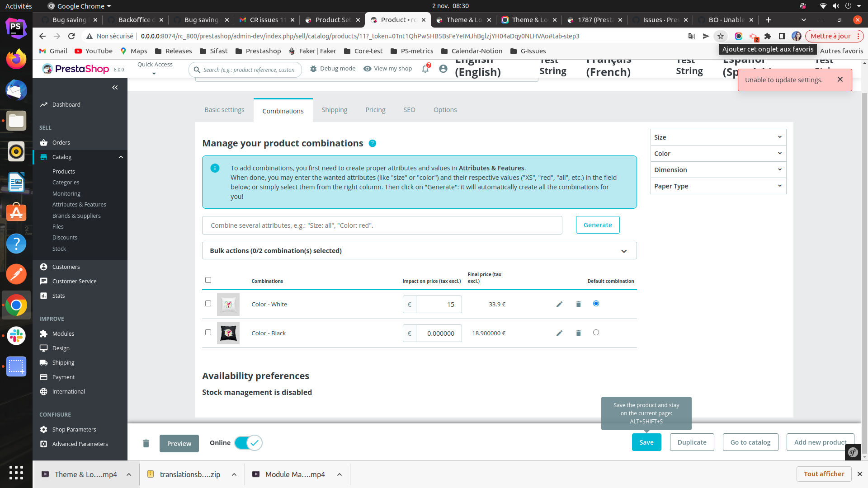Edit the Color - White combination with pencil icon

[559, 304]
